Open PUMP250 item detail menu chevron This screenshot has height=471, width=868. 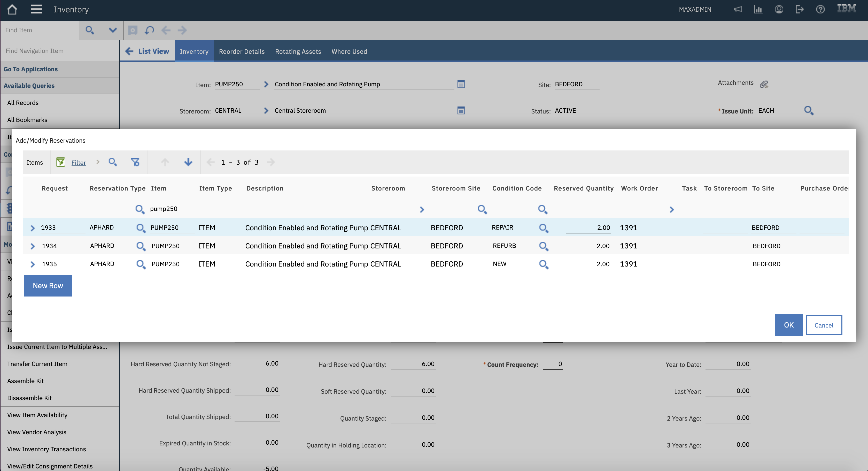pos(266,84)
